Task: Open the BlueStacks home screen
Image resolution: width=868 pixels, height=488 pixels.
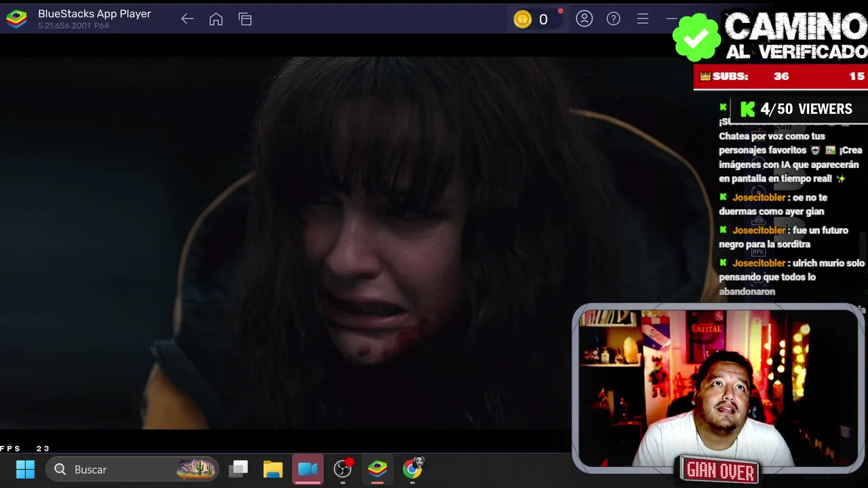Action: click(x=216, y=19)
